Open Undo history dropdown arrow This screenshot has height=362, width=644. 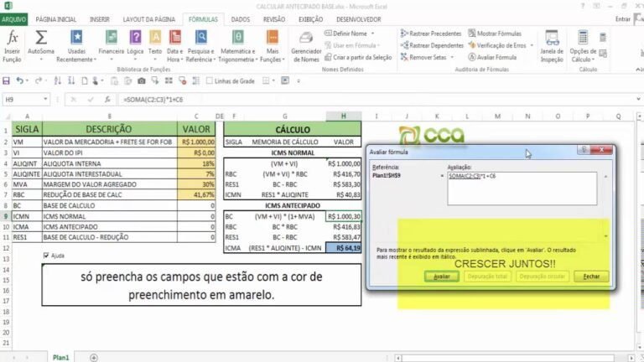click(27, 80)
